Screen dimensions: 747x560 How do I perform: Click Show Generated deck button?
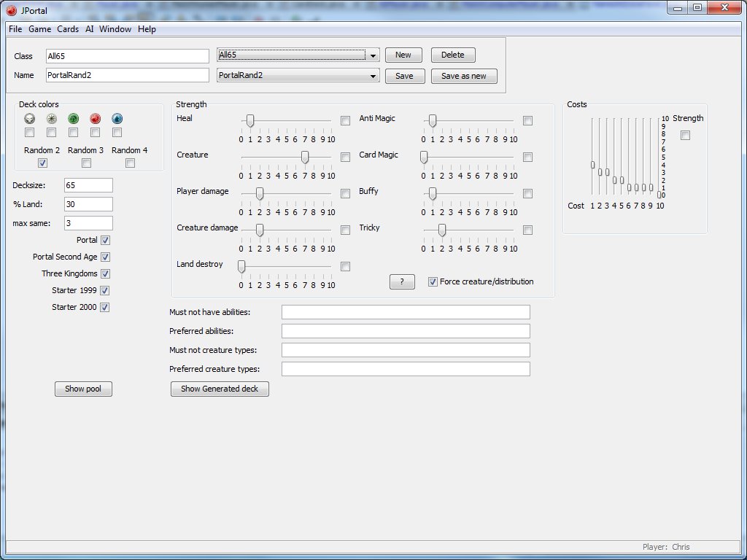[x=220, y=389]
